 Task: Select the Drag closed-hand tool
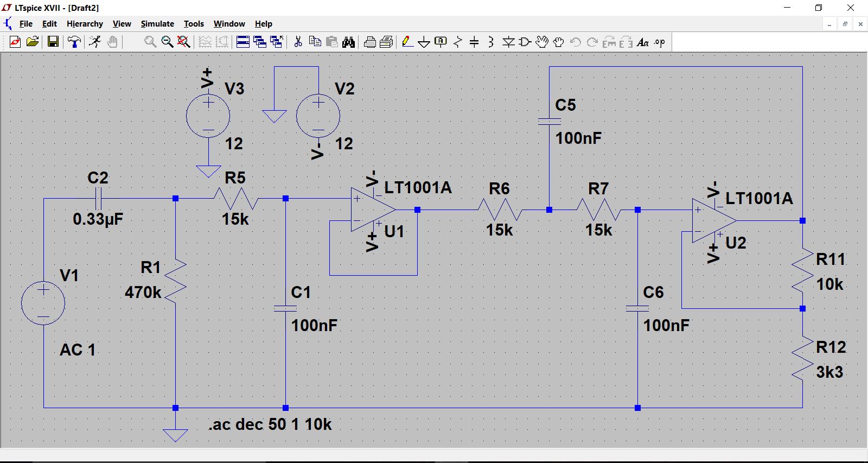558,42
